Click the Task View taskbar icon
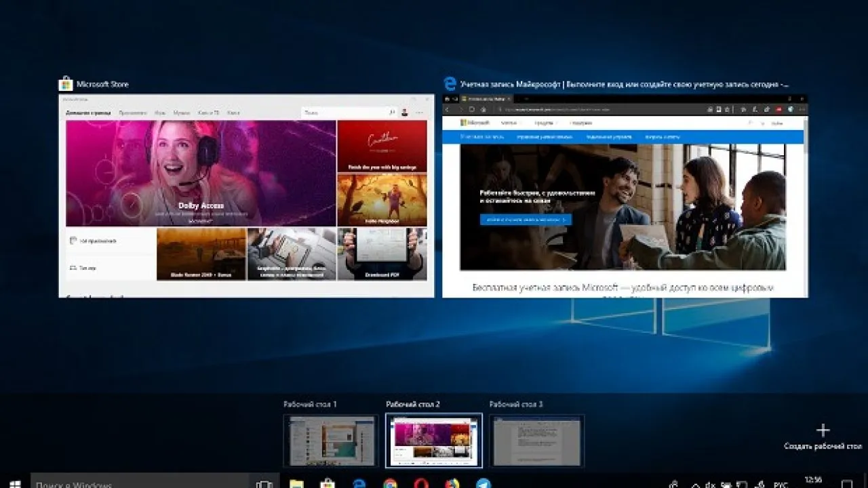This screenshot has height=488, width=868. [264, 484]
